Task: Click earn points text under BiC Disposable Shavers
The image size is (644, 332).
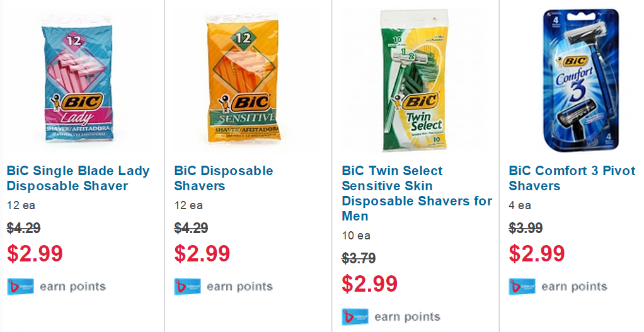Action: click(x=239, y=287)
